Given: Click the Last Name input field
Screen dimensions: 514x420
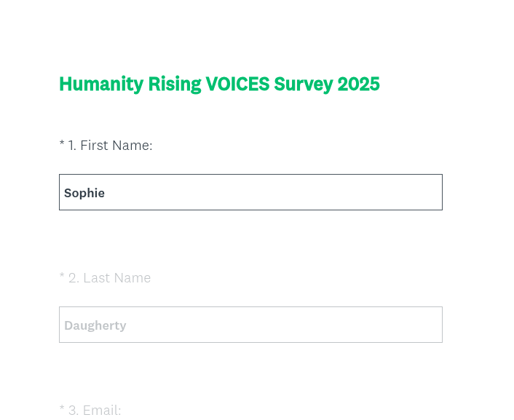Looking at the screenshot, I should point(250,325).
